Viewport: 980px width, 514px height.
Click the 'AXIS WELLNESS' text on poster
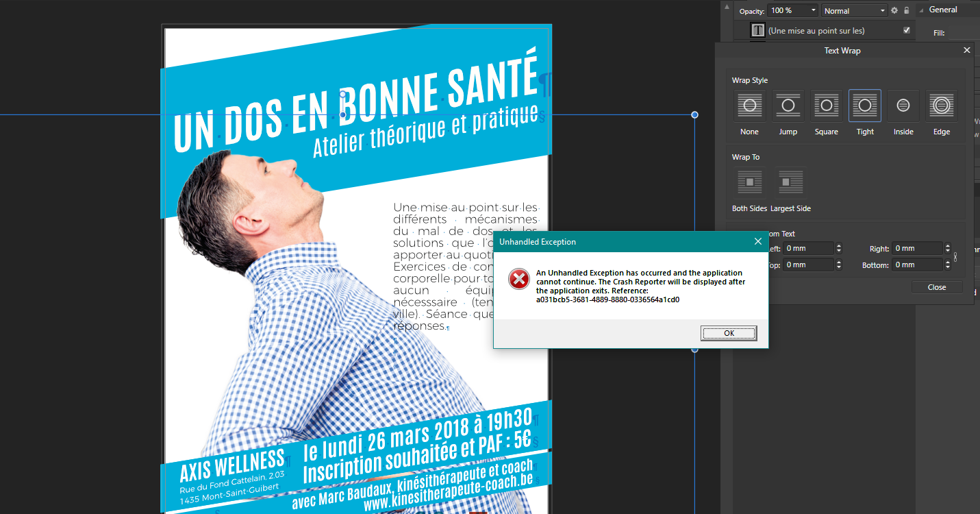click(x=231, y=465)
